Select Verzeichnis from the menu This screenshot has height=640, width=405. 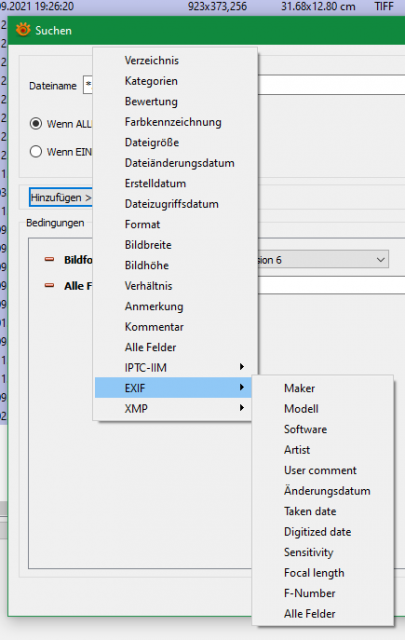coord(151,60)
